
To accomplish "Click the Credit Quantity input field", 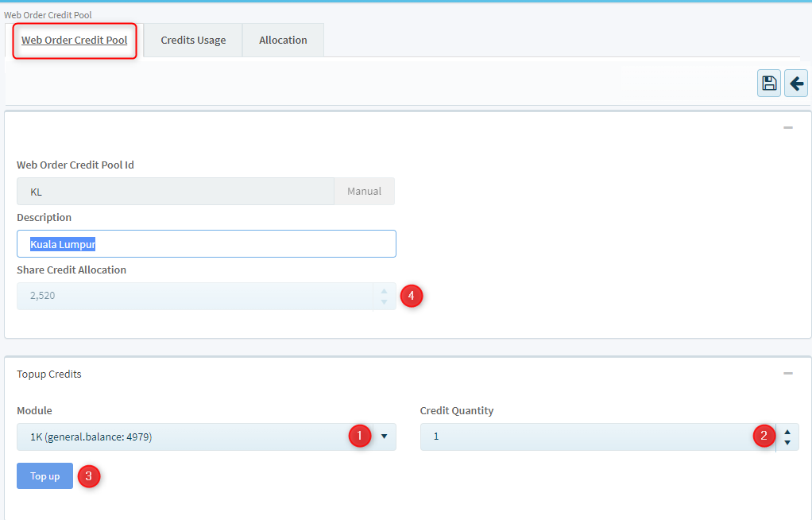I will tap(588, 437).
